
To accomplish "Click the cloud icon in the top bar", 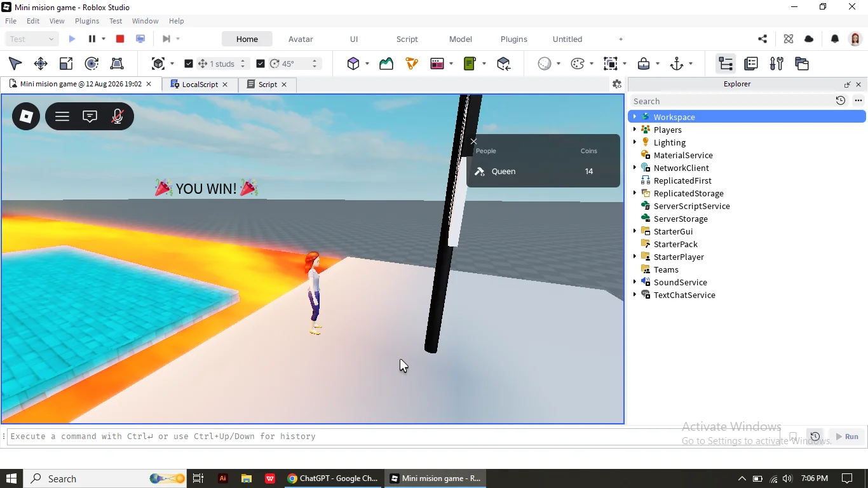I will tap(809, 39).
